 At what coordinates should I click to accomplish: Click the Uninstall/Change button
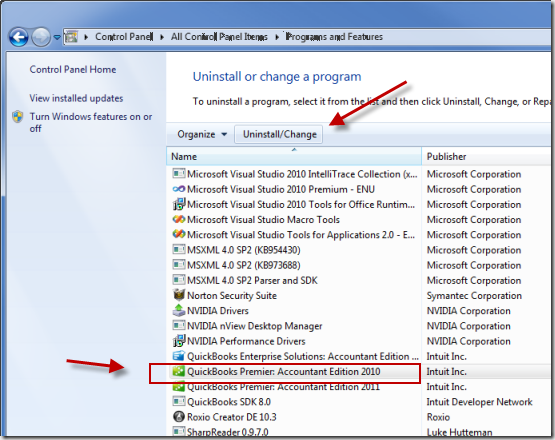[279, 135]
